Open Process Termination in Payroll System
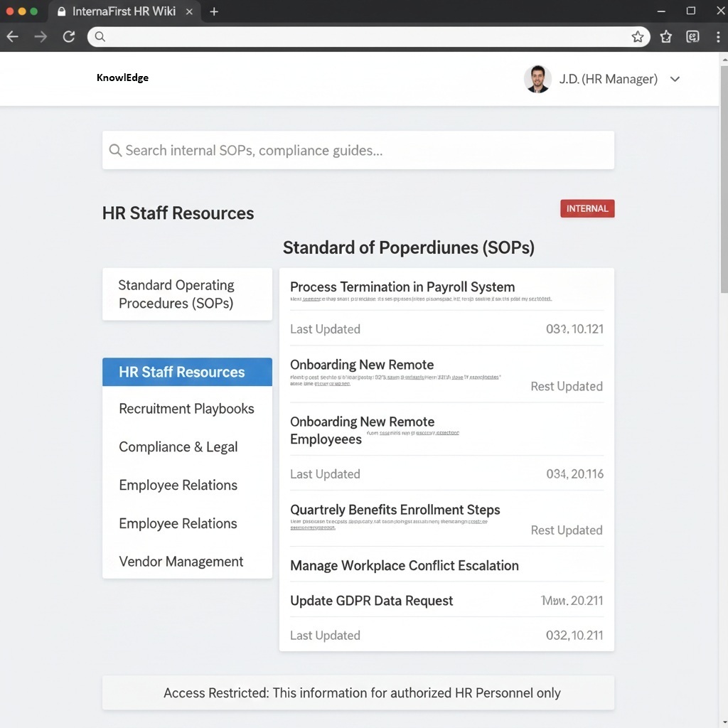Screen dimensions: 728x728 point(402,287)
